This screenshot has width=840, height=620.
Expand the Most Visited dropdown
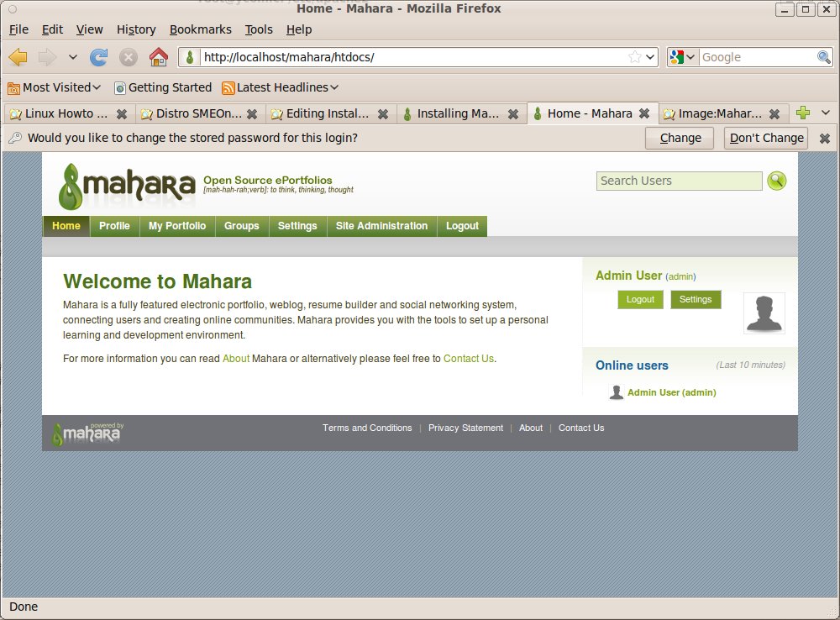point(97,87)
